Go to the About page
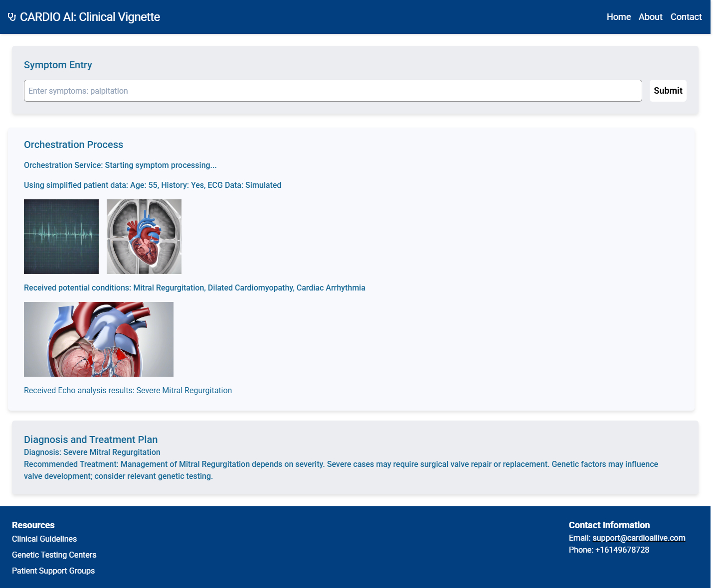 point(650,17)
